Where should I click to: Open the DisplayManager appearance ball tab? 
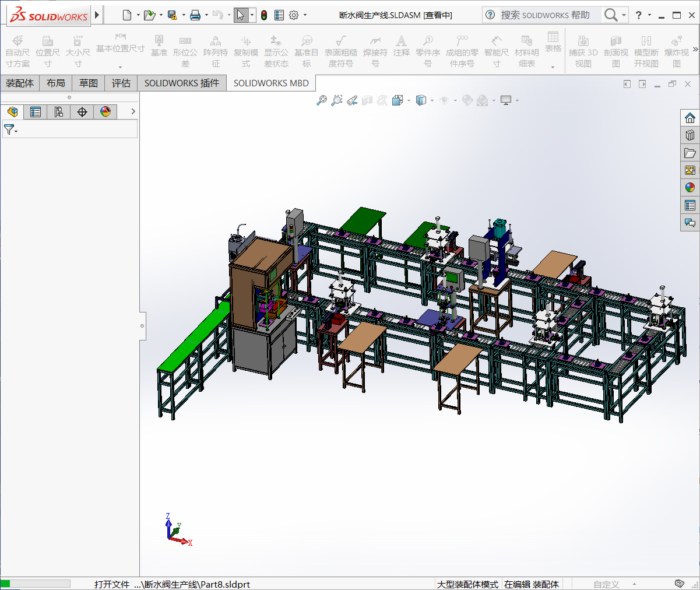click(105, 112)
